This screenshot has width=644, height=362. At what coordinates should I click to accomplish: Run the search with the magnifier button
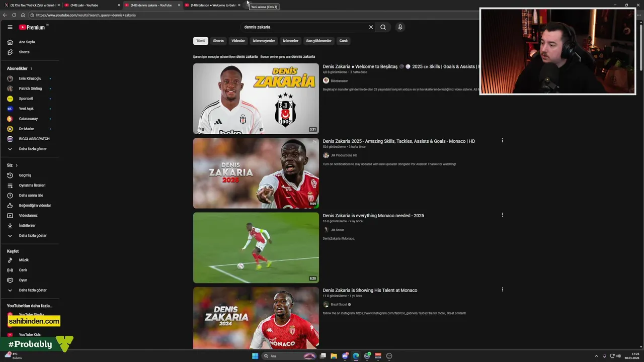tap(383, 27)
